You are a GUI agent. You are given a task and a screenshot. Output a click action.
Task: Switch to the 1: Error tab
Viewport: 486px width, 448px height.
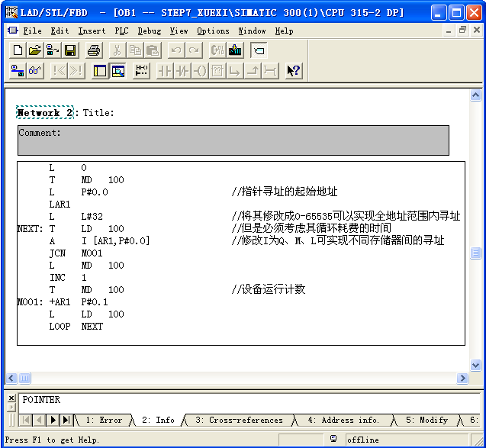click(104, 420)
